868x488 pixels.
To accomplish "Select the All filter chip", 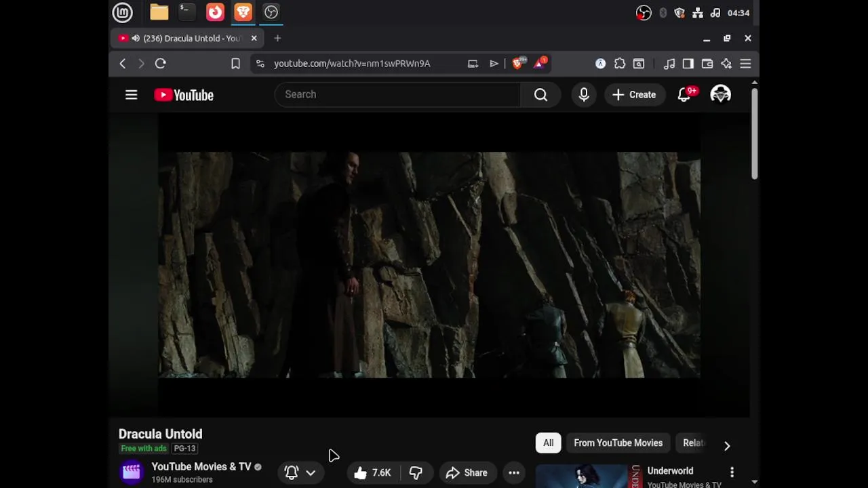I will click(x=549, y=443).
